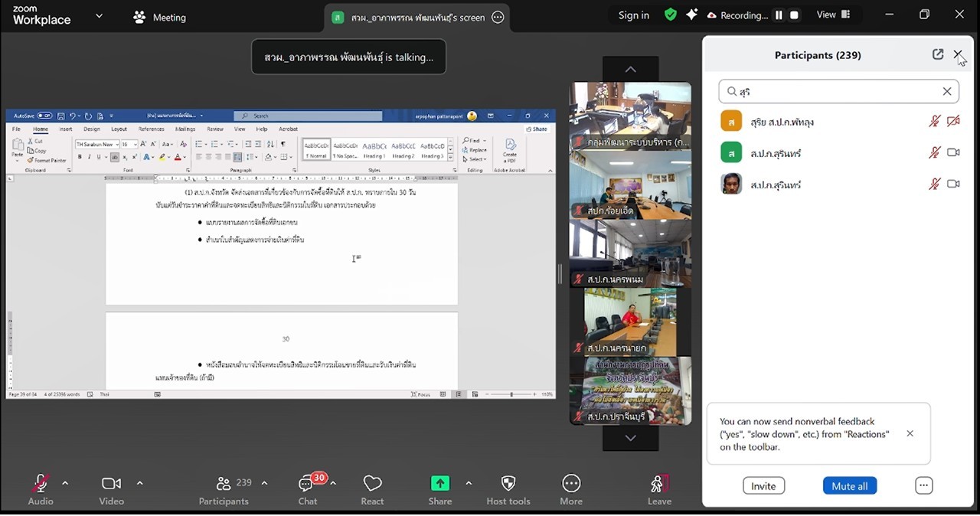Open the Chat panel icon
Viewport: 980px width, 516px height.
point(307,484)
